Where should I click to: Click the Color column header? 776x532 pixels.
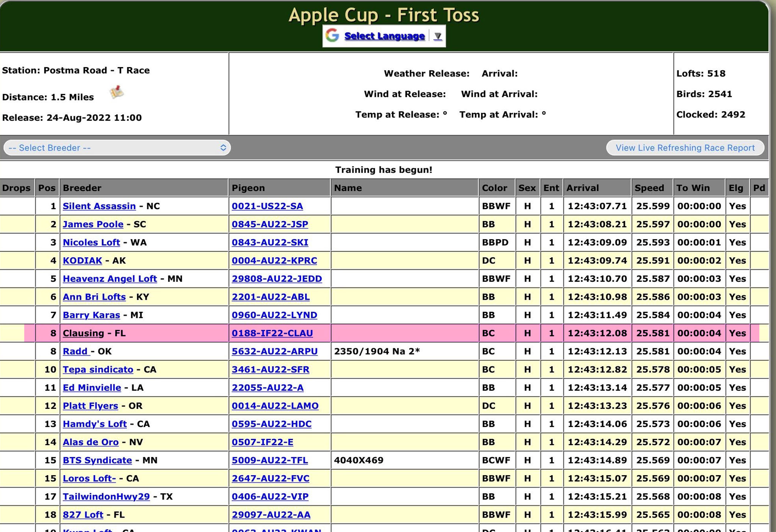pyautogui.click(x=496, y=188)
